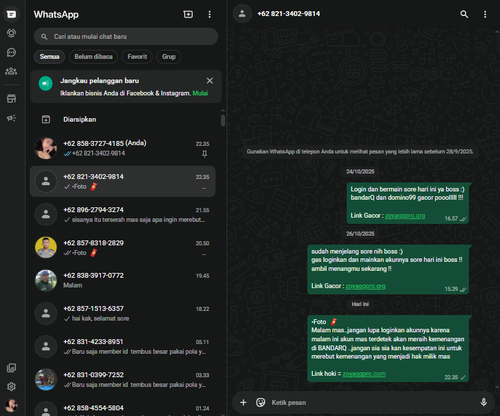This screenshot has width=500, height=416.
Task: Click the Hari ini date label
Action: 360,304
